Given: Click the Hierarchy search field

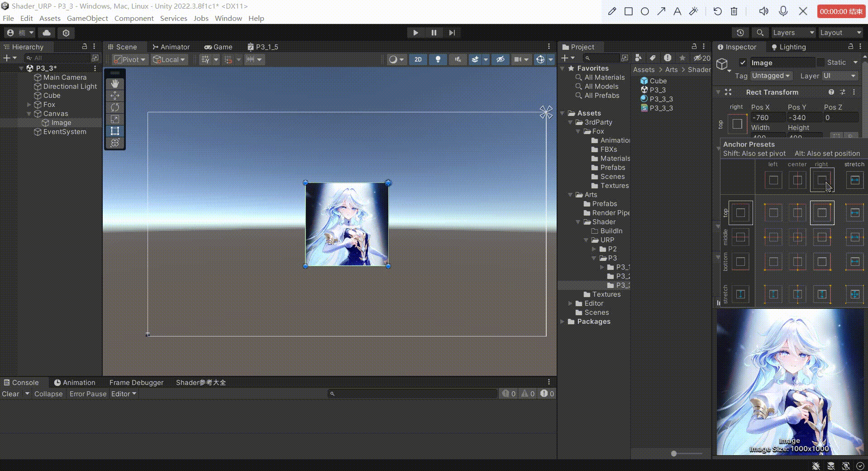Looking at the screenshot, I should tap(57, 58).
